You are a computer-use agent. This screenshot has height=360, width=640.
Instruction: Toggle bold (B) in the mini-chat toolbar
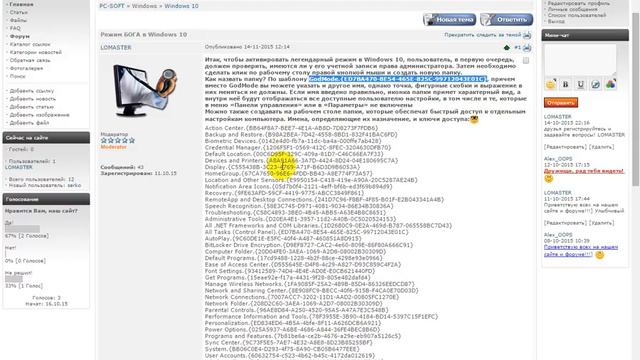[566, 84]
